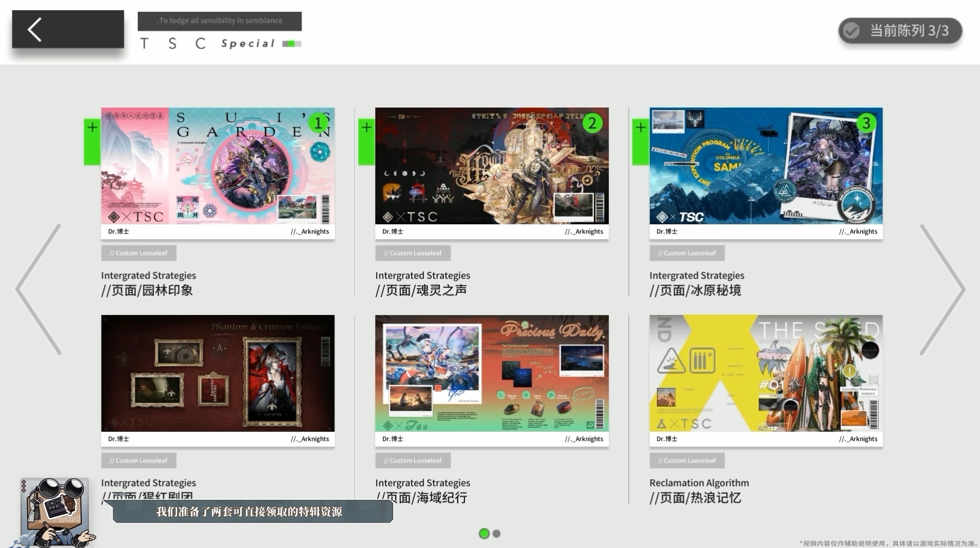
Task: Click the title //页面/热浪记忆
Action: (695, 498)
